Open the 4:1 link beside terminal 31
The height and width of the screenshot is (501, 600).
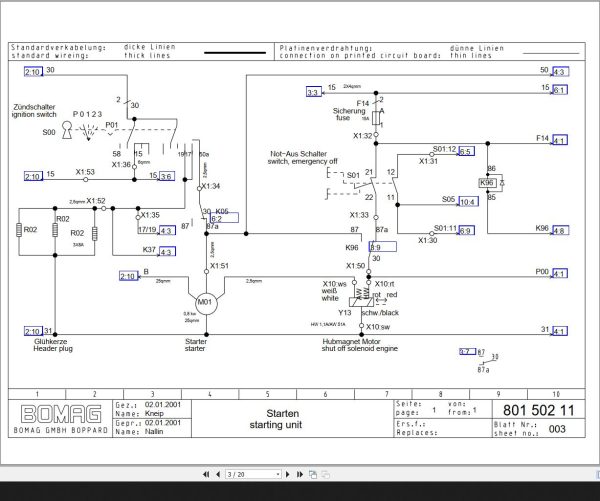pos(559,331)
